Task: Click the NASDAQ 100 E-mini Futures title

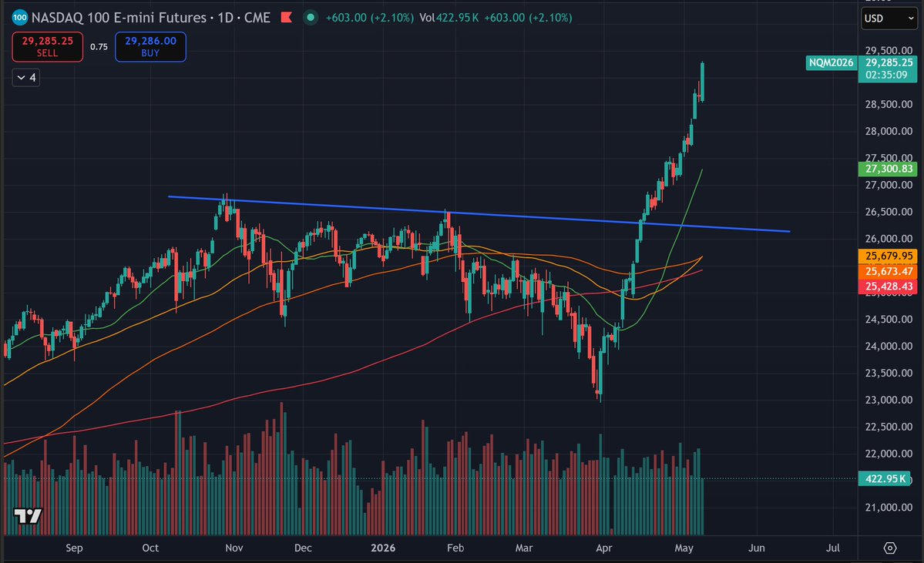Action: [x=119, y=18]
